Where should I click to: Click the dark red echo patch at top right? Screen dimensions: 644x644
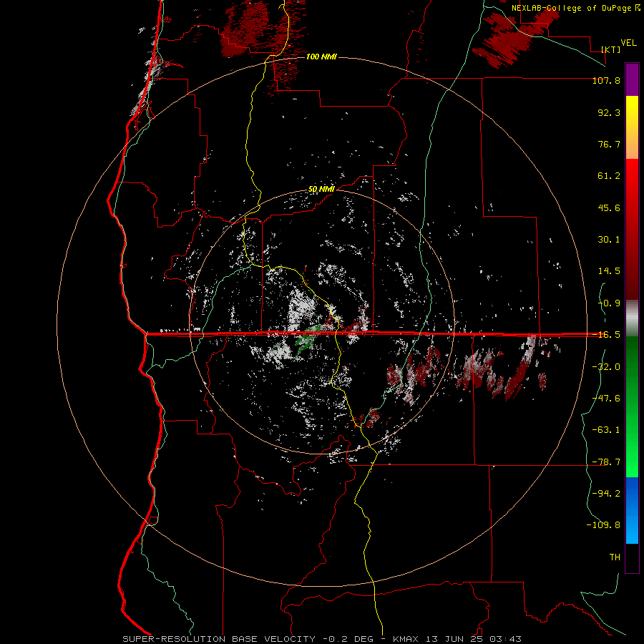[513, 37]
